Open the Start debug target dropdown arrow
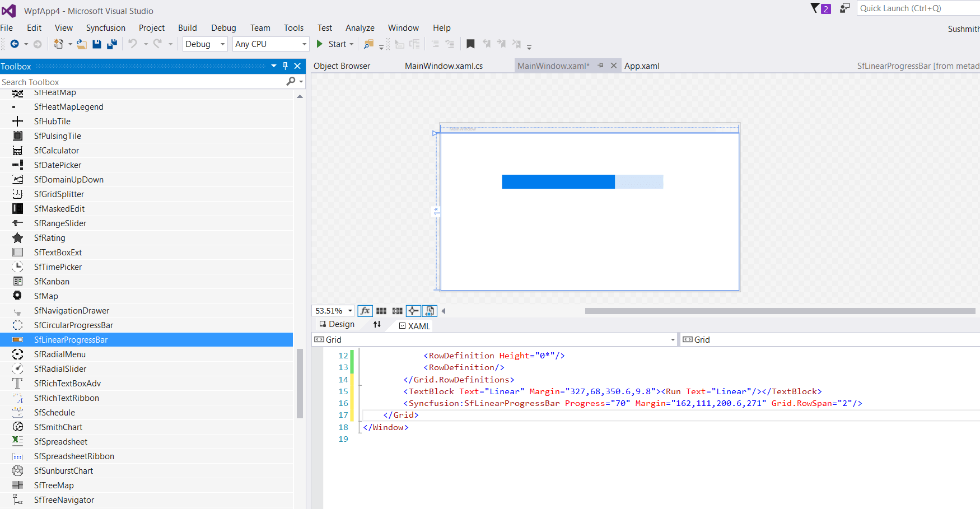Image resolution: width=980 pixels, height=509 pixels. (x=352, y=44)
